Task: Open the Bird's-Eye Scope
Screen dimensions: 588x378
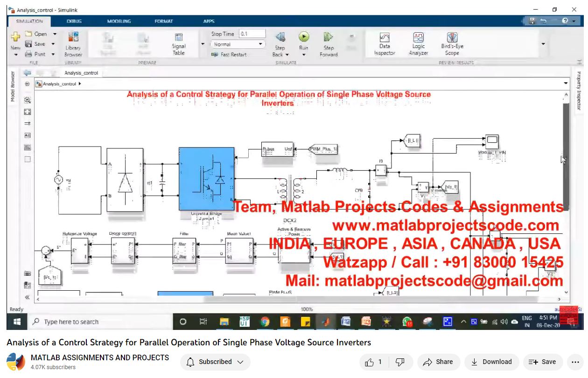Action: (x=452, y=37)
